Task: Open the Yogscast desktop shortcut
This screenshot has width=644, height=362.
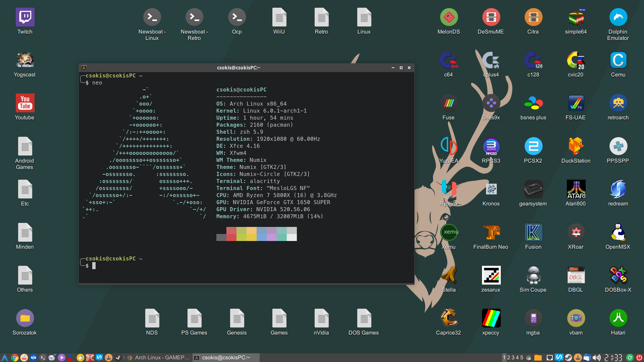Action: tap(25, 60)
